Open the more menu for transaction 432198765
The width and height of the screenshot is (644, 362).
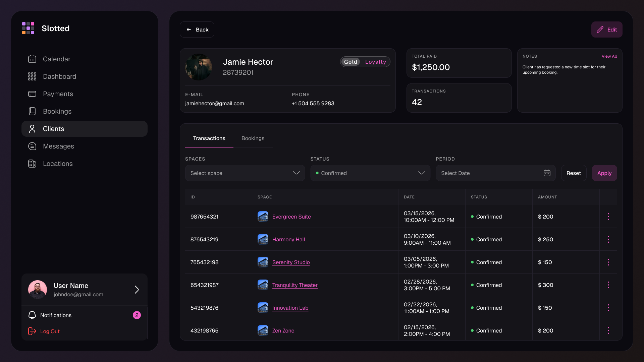[608, 330]
